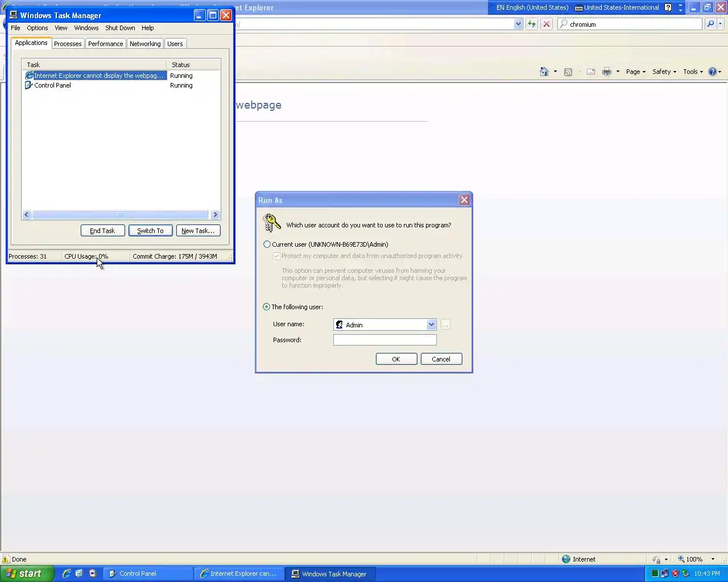Image resolution: width=728 pixels, height=582 pixels.
Task: Open the Home button dropdown arrow
Action: 555,72
